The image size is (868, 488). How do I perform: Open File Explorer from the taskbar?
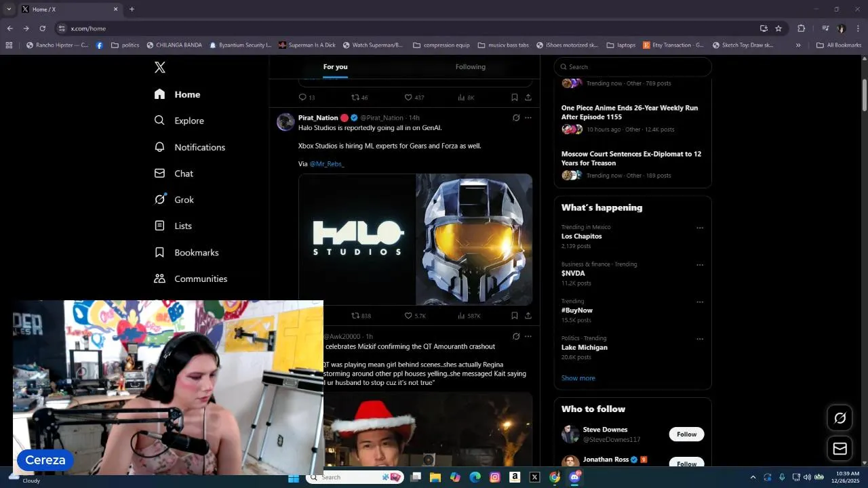435,477
